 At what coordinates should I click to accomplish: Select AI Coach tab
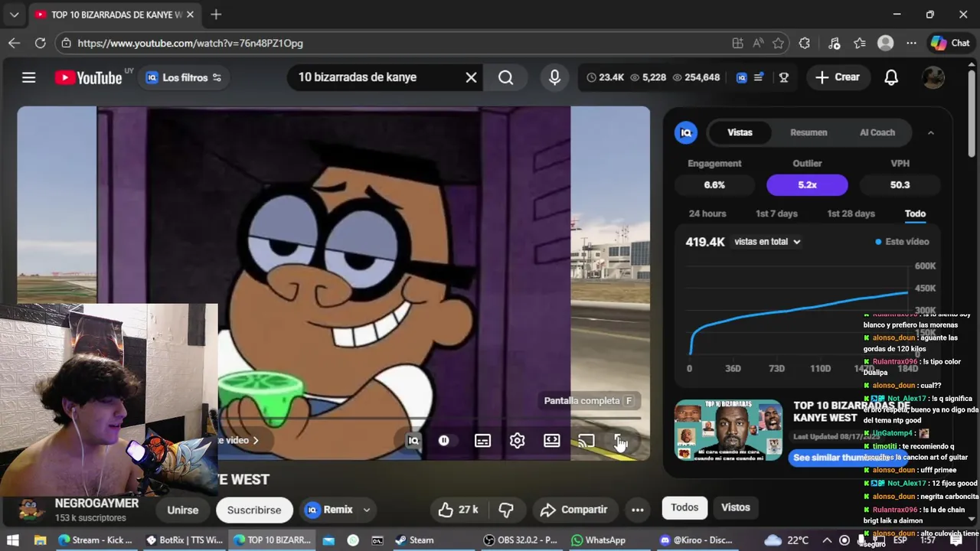tap(877, 132)
